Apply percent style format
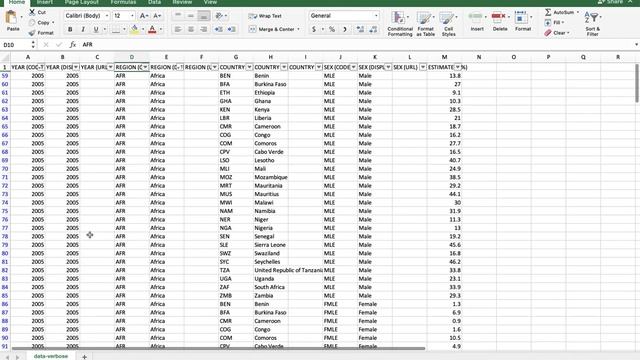640x360 pixels. coord(332,29)
